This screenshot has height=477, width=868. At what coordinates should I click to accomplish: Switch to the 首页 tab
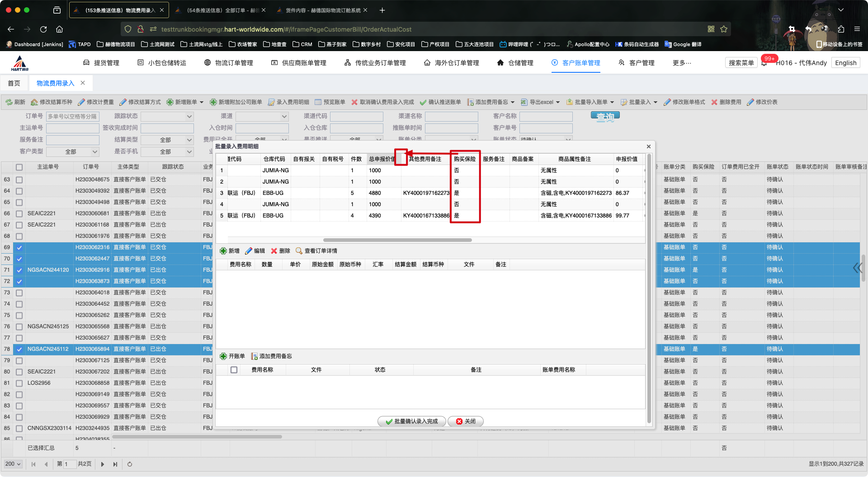pos(14,83)
